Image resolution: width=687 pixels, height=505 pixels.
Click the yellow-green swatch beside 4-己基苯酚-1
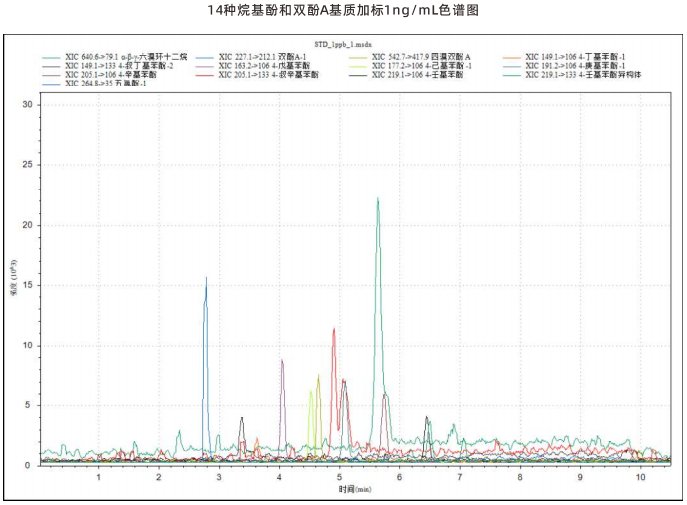(x=358, y=66)
